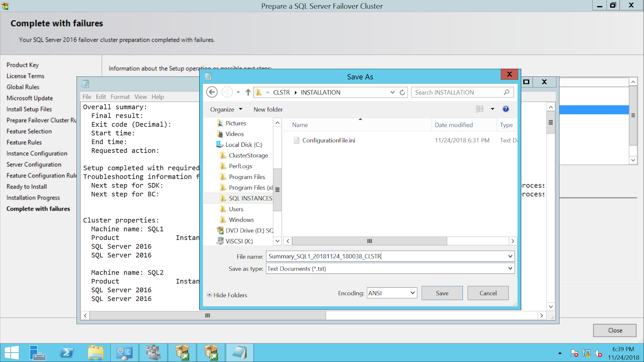Click the Action Center flag tray icon
This screenshot has height=362, width=644.
point(574,353)
